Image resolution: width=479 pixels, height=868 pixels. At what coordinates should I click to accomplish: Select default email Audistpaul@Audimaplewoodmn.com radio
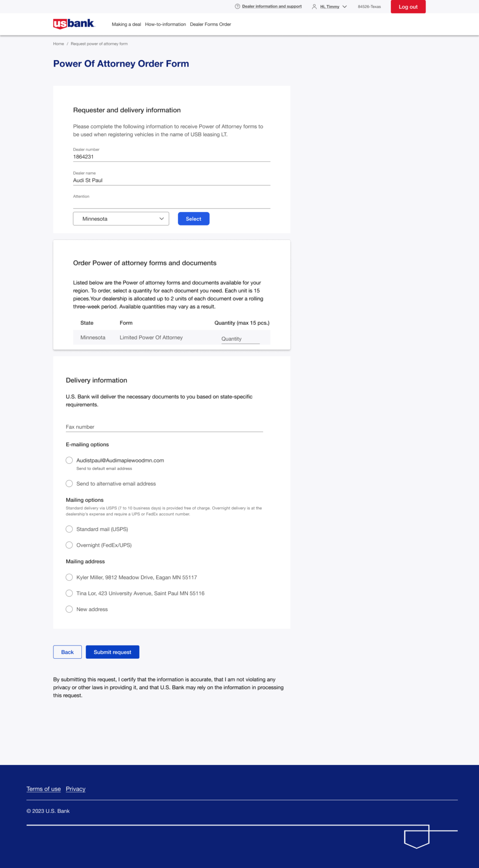click(x=69, y=460)
